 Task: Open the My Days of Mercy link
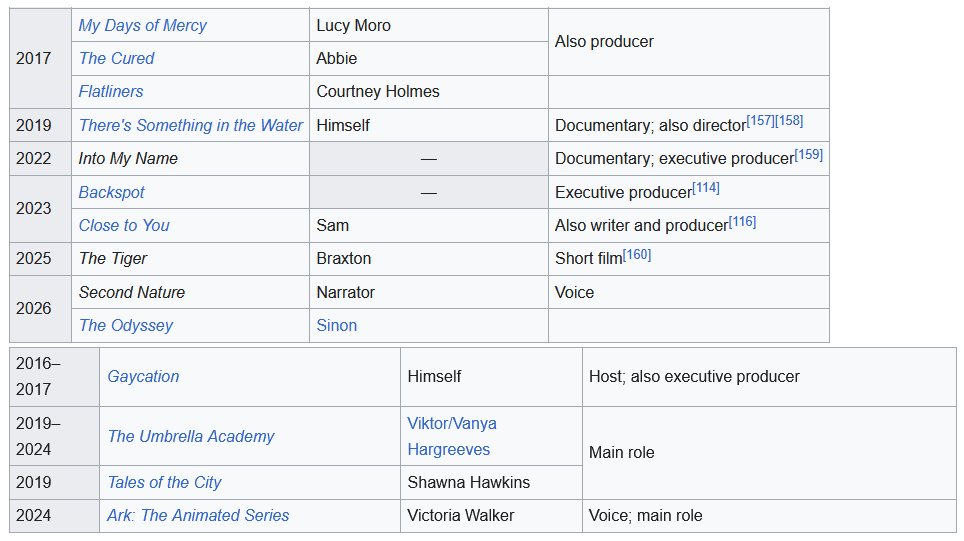click(142, 25)
